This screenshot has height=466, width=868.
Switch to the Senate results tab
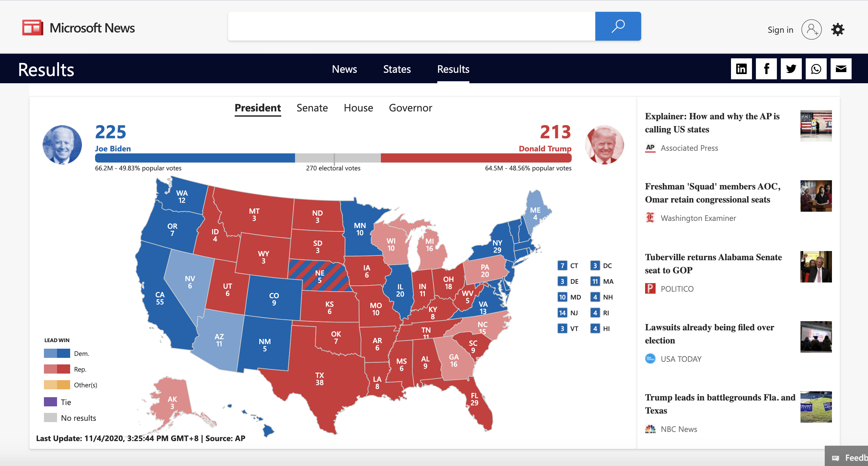pyautogui.click(x=312, y=108)
